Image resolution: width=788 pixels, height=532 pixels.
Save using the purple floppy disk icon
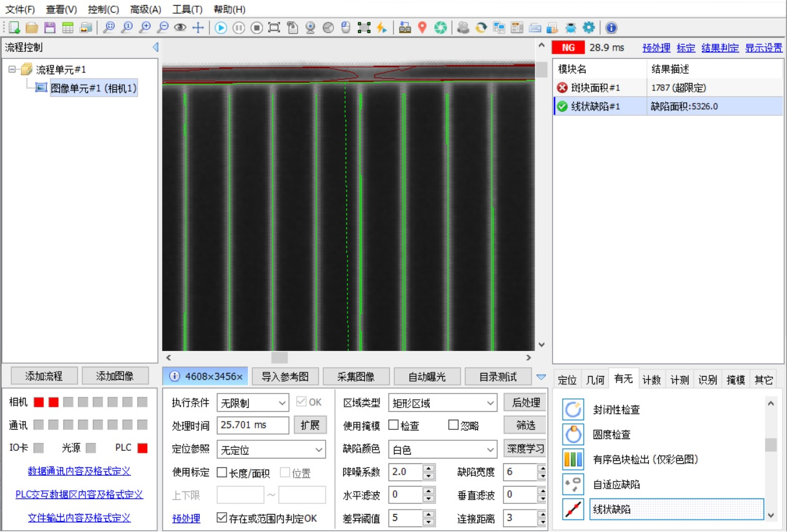(x=50, y=27)
